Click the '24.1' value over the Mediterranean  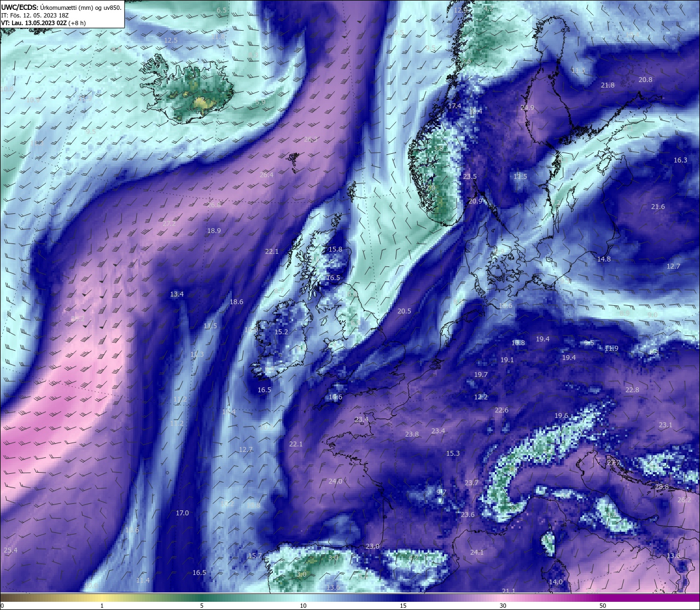pos(477,553)
